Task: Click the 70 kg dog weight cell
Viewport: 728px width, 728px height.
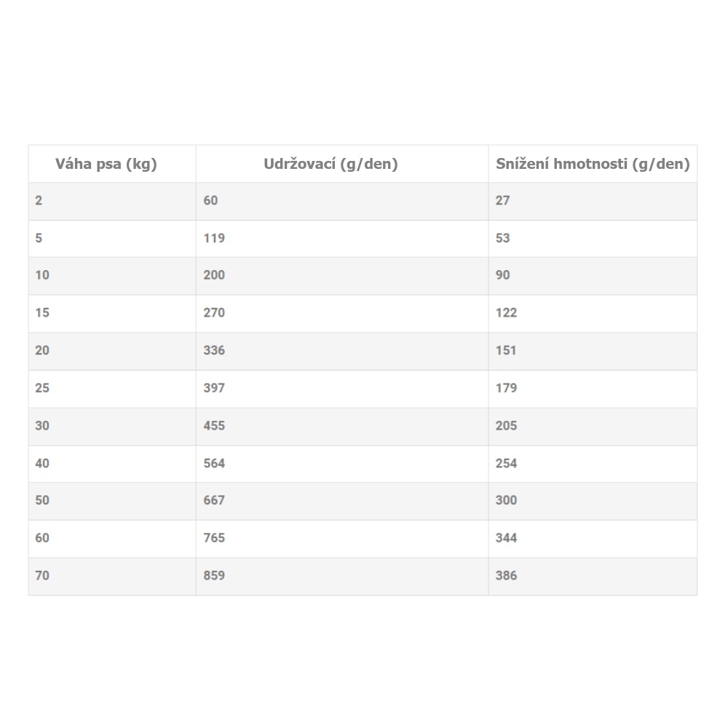Action: pyautogui.click(x=42, y=576)
